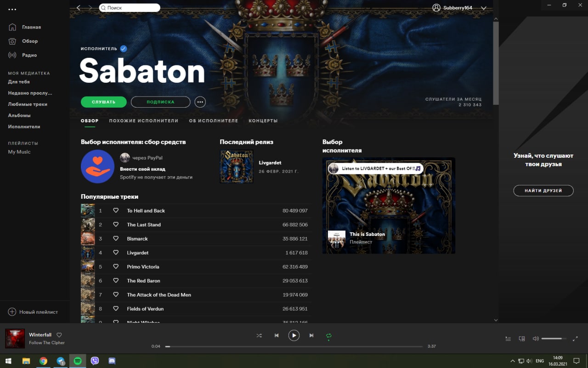Open connect to device icon
This screenshot has width=588, height=368.
tap(522, 339)
